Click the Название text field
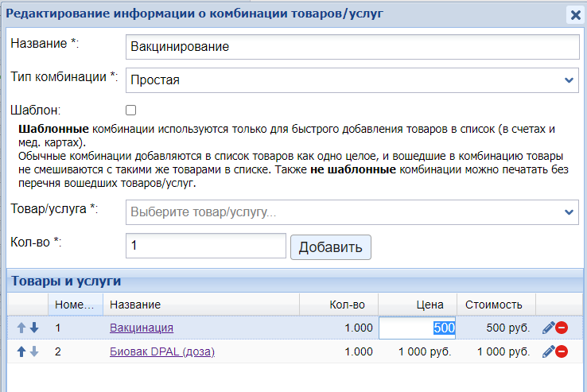Viewport: 587px width, 392px height. click(352, 47)
